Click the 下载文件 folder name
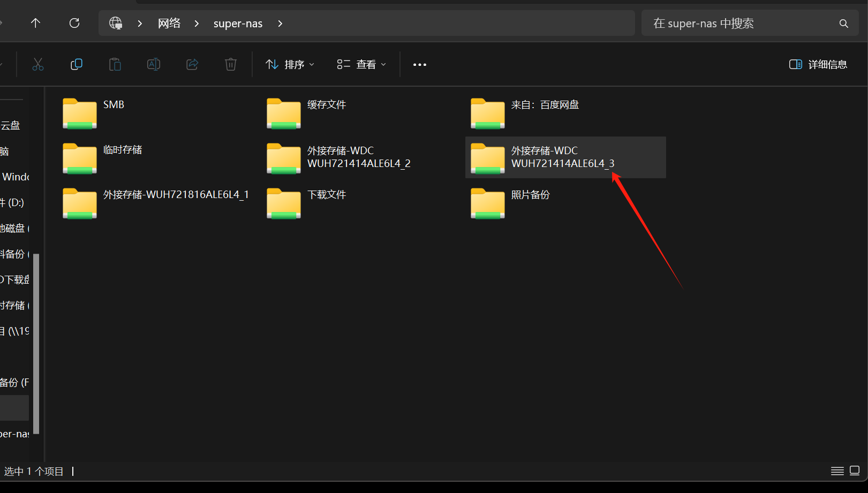The image size is (868, 493). pos(327,195)
